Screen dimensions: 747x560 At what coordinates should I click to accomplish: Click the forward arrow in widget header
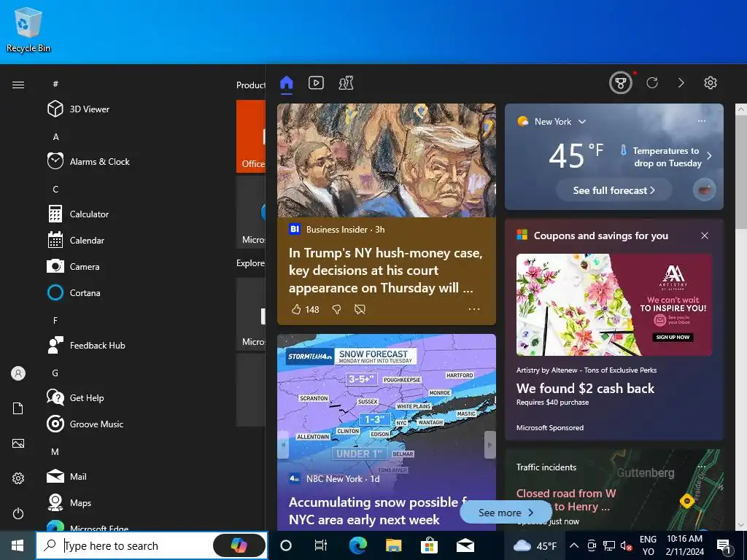(x=681, y=83)
